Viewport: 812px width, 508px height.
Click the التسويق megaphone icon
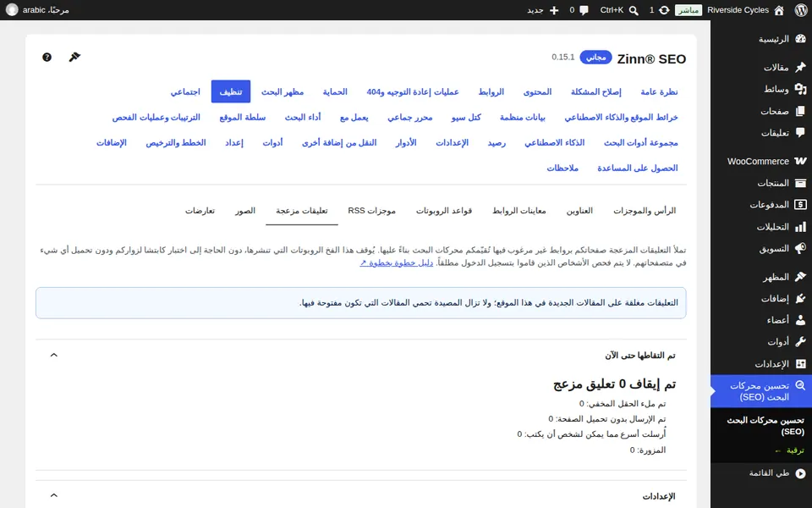click(801, 248)
